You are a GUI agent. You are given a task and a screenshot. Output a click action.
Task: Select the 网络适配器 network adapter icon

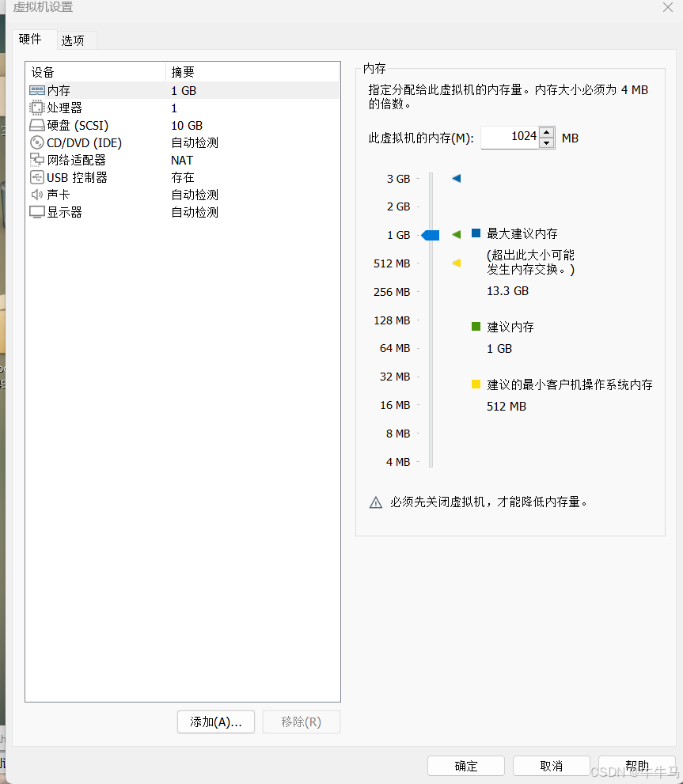point(37,160)
